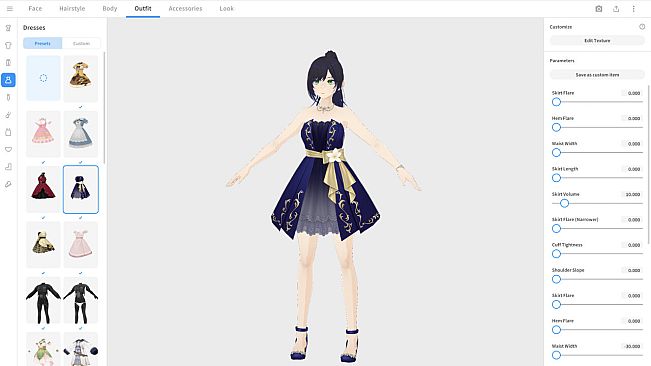Click the Cuff Tightness value field
Image resolution: width=651 pixels, height=366 pixels.
pyautogui.click(x=632, y=245)
